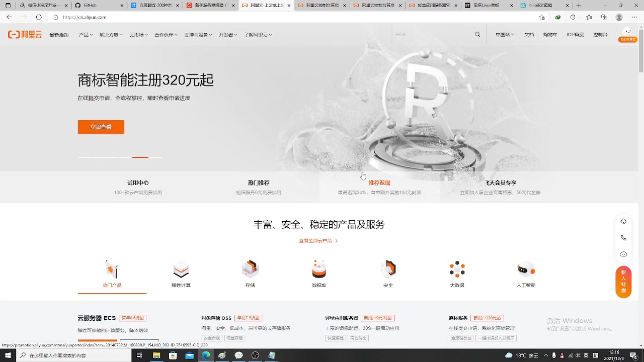Viewport: 644px width, 362px height.
Task: Click the 阿里云 logo
Action: pos(24,34)
